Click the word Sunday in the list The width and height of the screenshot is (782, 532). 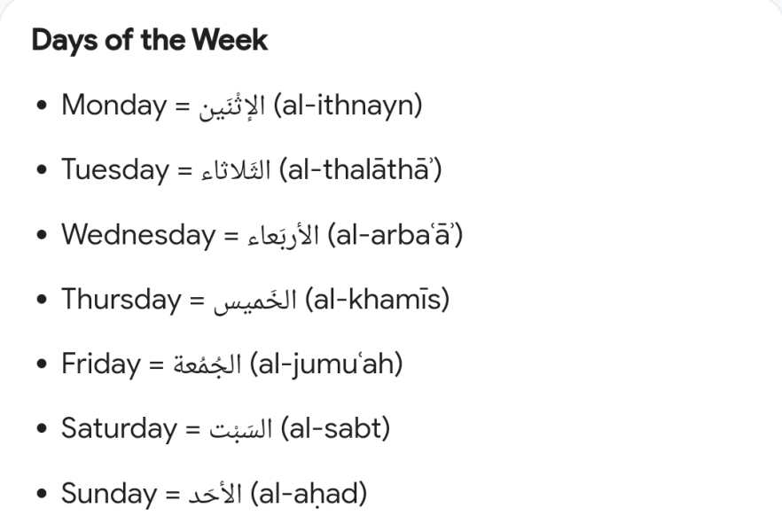(107, 494)
